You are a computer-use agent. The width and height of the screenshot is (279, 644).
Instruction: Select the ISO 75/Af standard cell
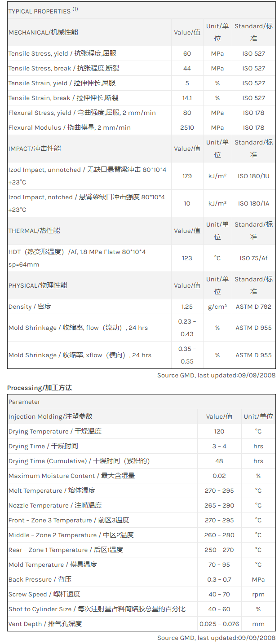(253, 258)
